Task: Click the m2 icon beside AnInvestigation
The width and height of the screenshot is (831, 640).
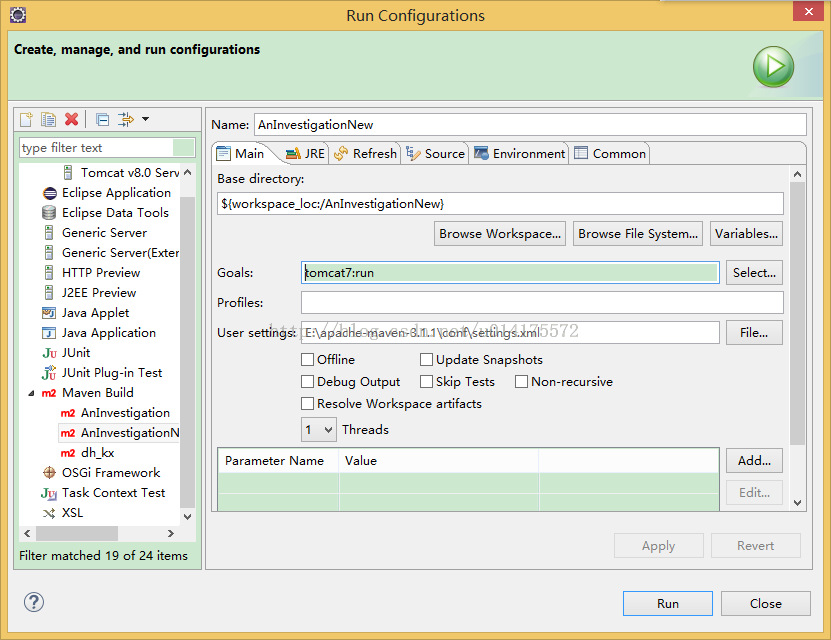Action: point(68,413)
